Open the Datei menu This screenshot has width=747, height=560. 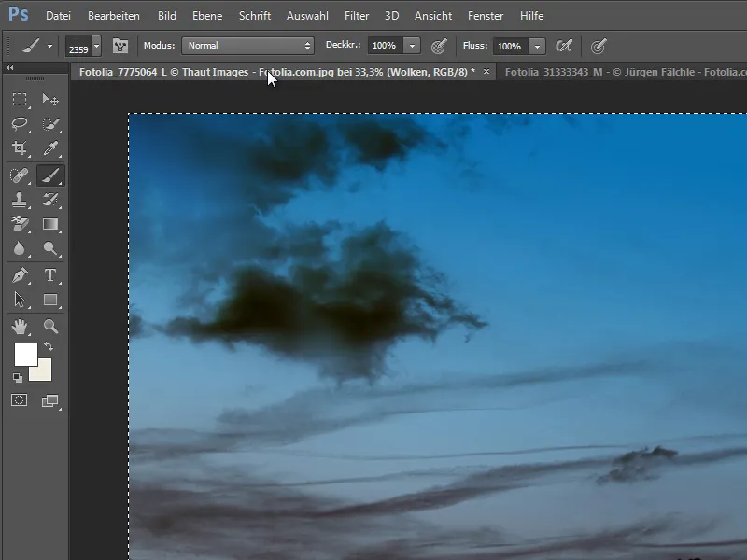(58, 16)
